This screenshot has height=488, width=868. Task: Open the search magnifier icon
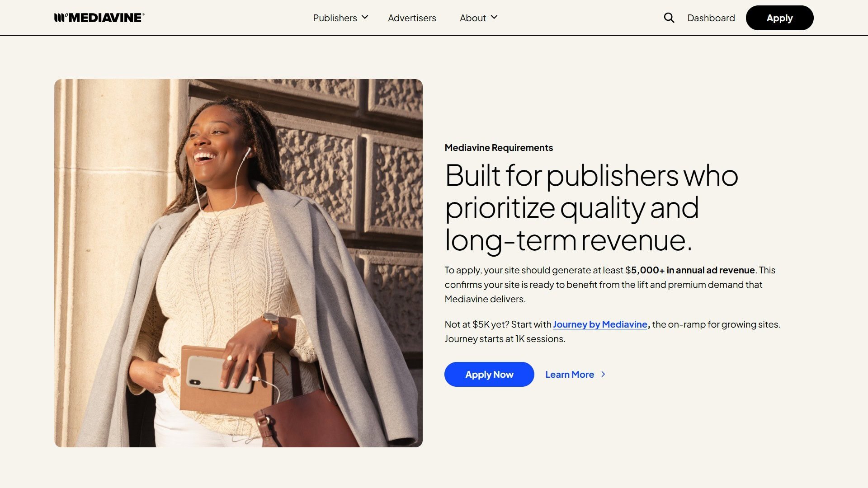(669, 18)
